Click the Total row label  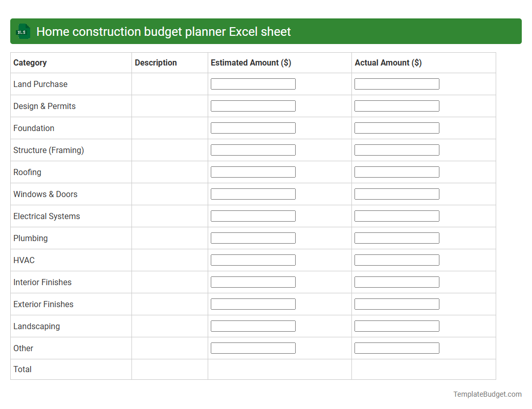pyautogui.click(x=22, y=369)
